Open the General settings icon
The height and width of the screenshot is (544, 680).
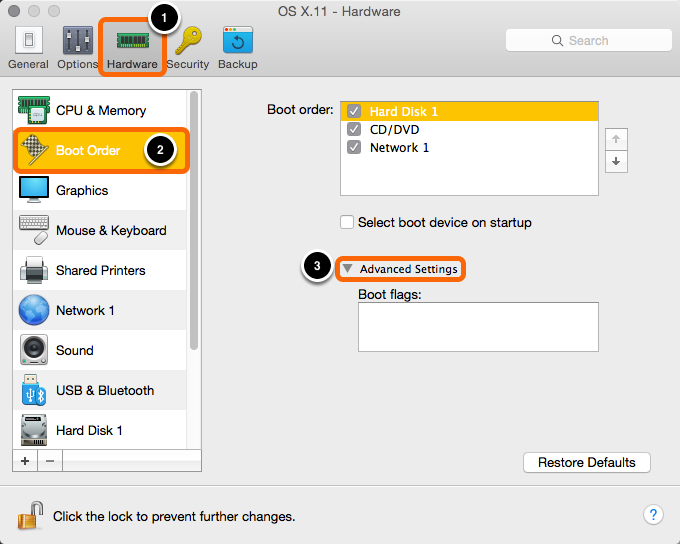[29, 40]
